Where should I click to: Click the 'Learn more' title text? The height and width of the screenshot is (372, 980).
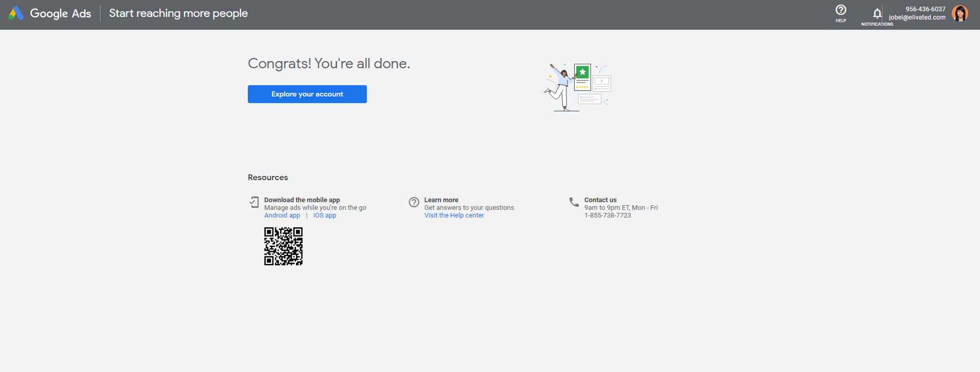click(x=441, y=200)
